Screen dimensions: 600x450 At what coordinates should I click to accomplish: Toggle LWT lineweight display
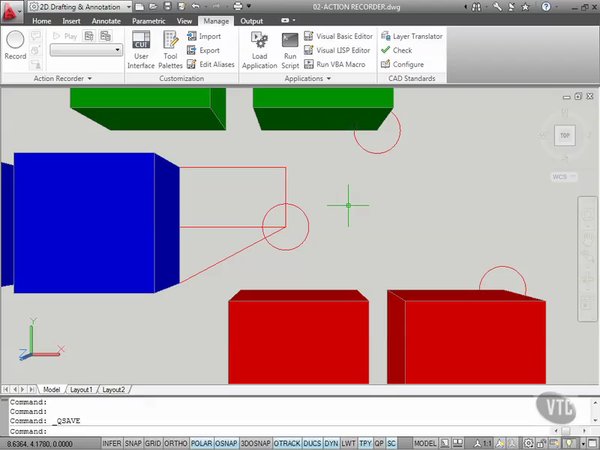[349, 443]
